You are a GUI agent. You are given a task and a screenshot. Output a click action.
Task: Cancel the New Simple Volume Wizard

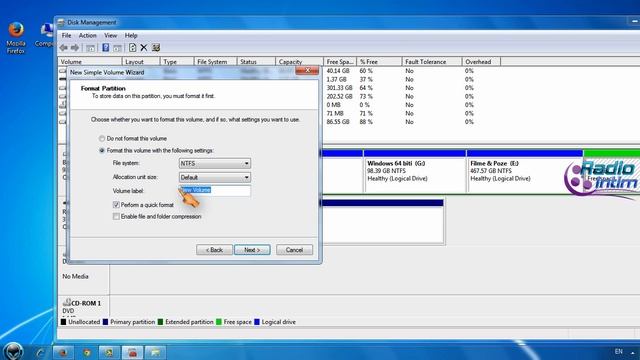(x=294, y=250)
